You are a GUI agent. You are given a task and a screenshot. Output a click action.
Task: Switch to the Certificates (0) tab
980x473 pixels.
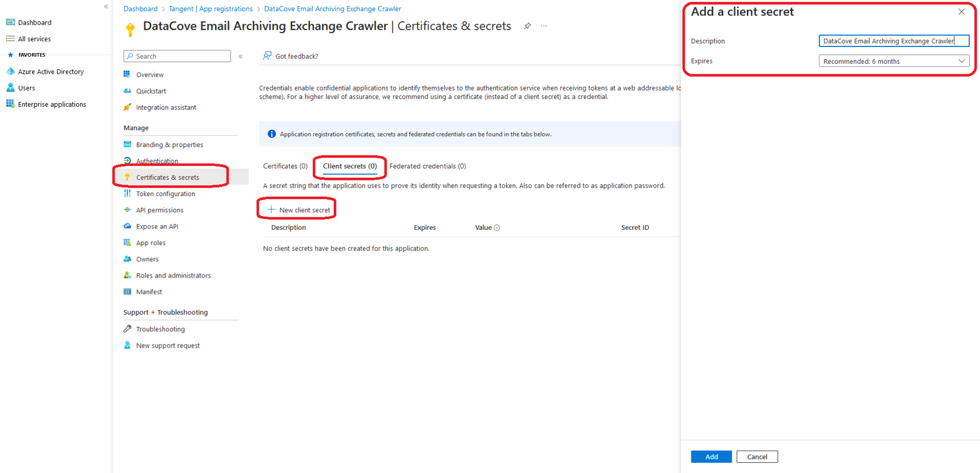tap(285, 167)
